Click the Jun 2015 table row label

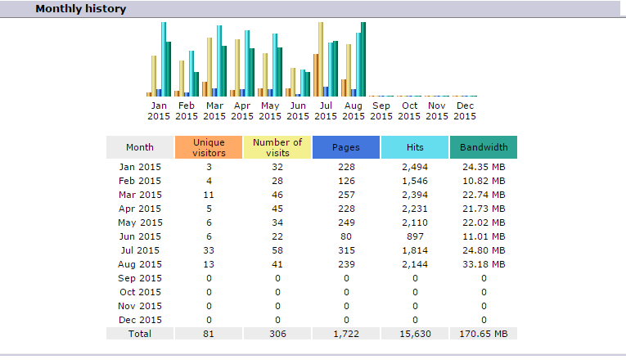coord(140,236)
